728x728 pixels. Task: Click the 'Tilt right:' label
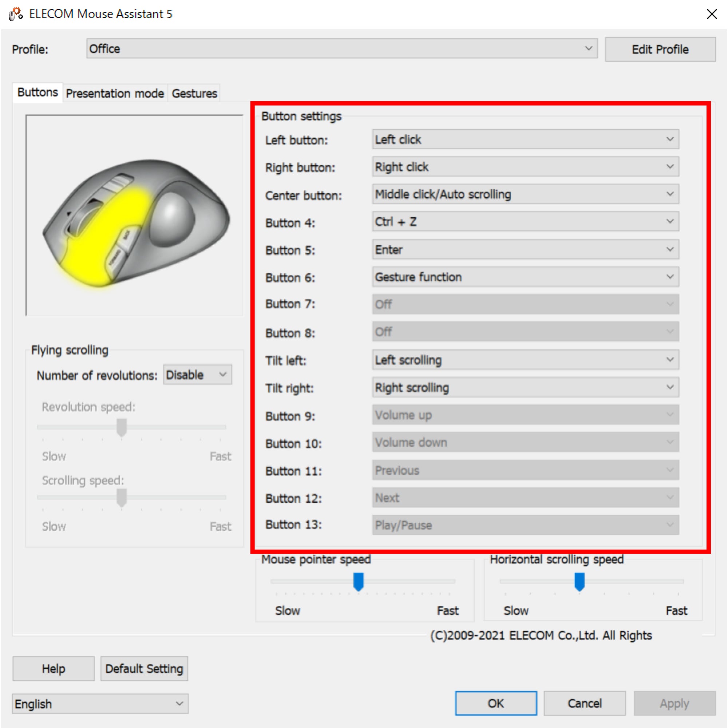289,388
